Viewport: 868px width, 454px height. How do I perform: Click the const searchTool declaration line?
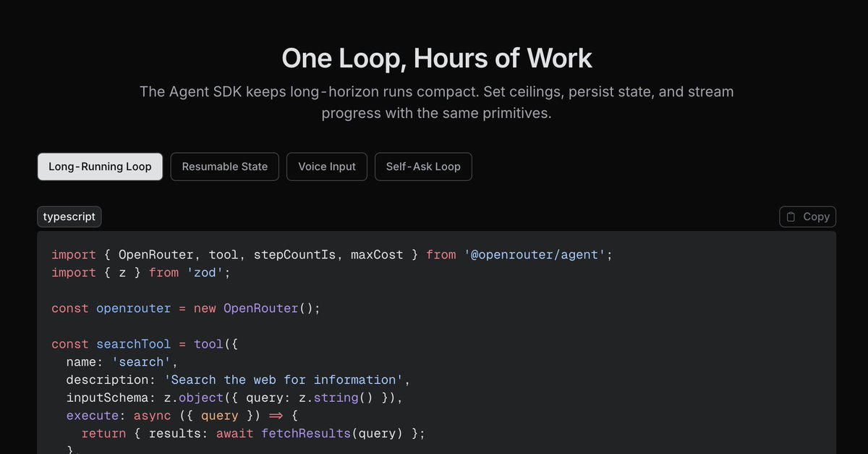(x=145, y=344)
